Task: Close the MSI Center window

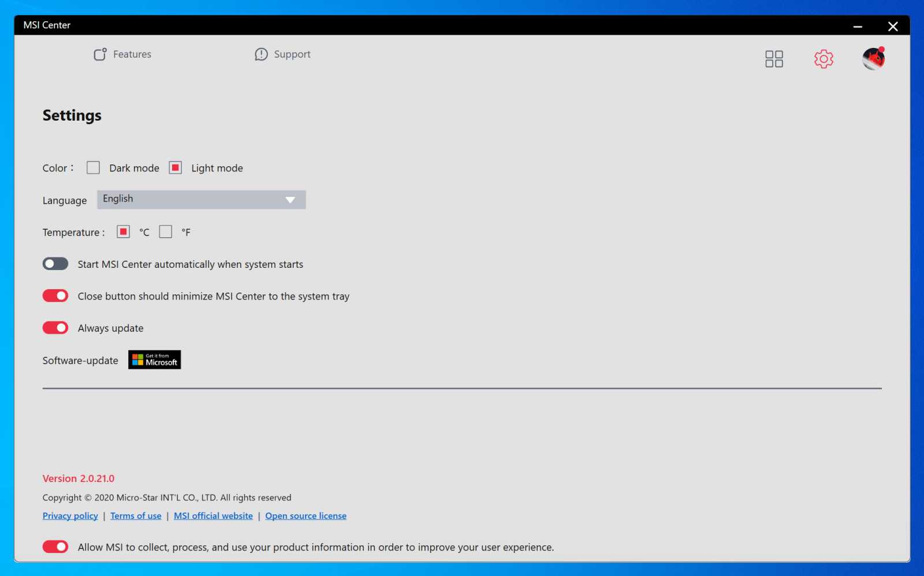Action: [x=892, y=26]
